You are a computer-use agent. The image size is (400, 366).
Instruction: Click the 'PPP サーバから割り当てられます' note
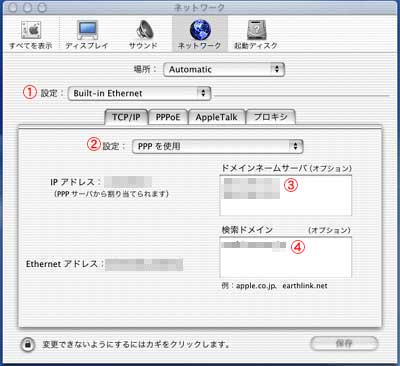(x=112, y=194)
